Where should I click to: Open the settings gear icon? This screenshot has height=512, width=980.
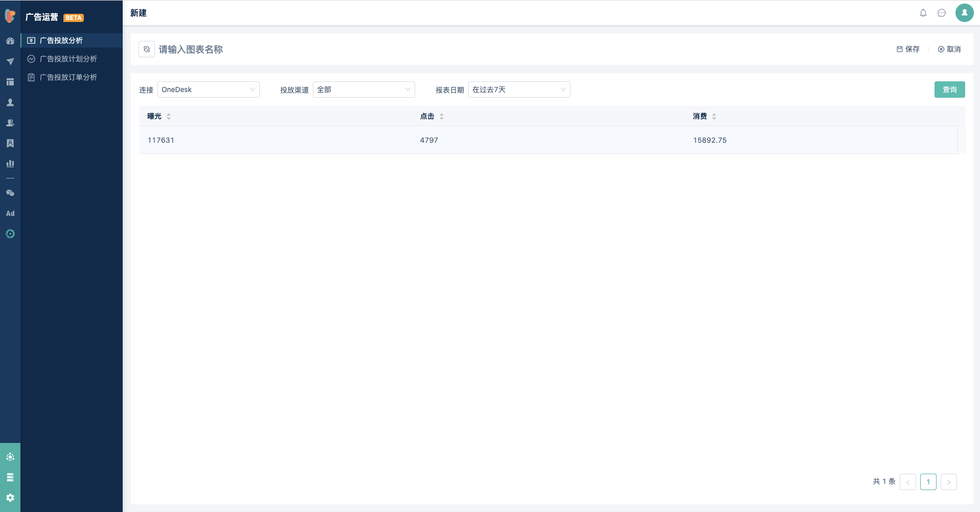point(10,498)
